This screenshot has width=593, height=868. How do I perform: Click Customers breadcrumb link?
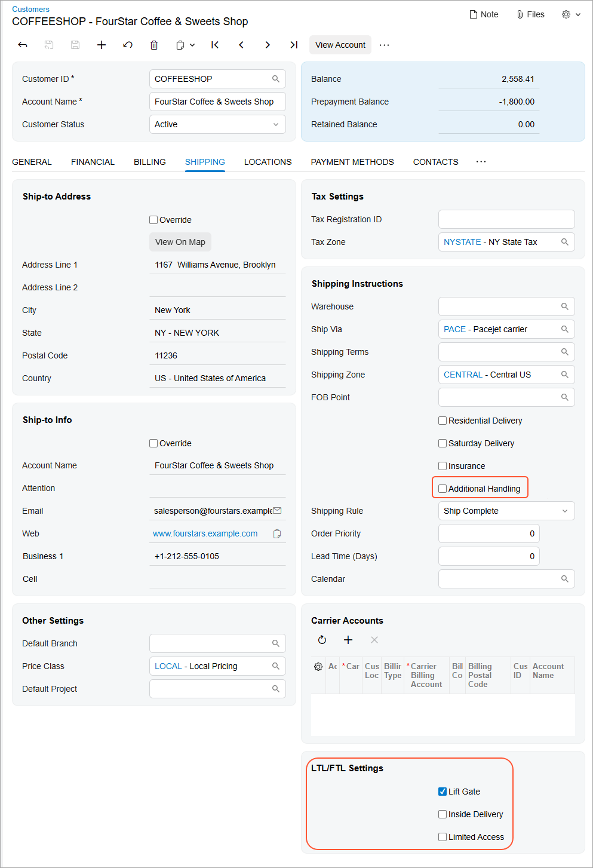pos(30,9)
